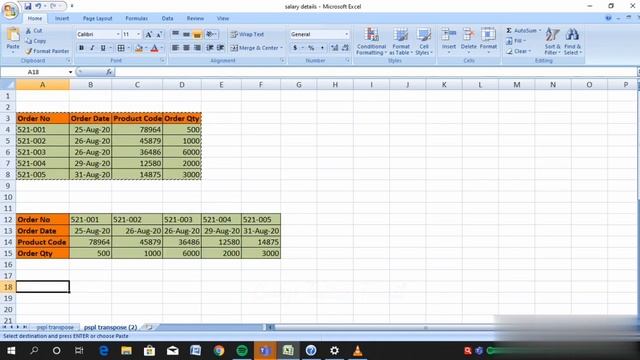This screenshot has height=360, width=640.
Task: Open the text orientation options
Action: 211,34
